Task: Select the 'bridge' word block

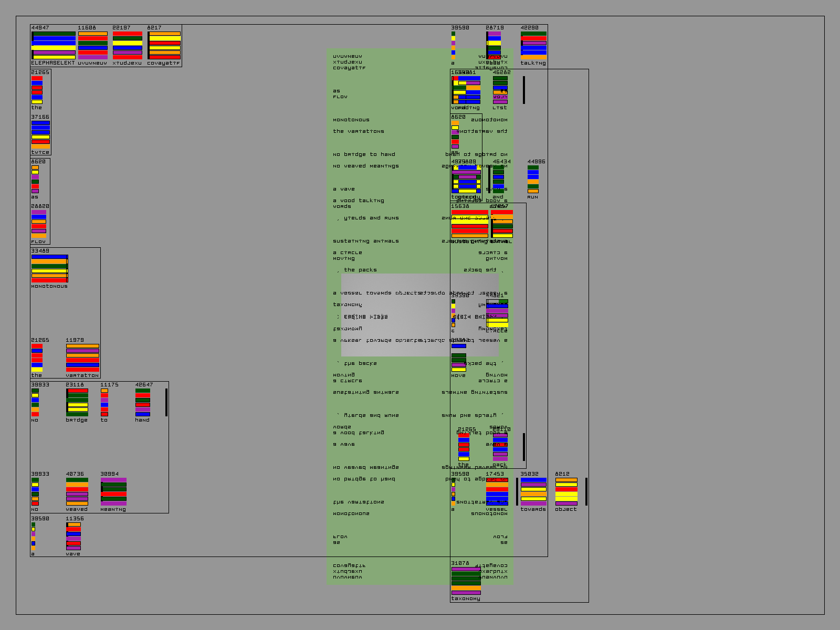Action: click(77, 402)
